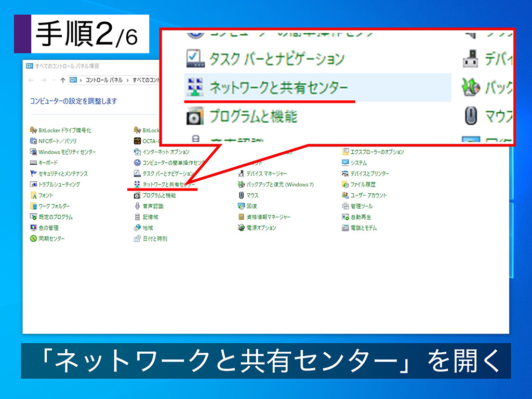Expand the recent pages dropdown beside forward arrow
This screenshot has width=532, height=399.
click(54, 81)
